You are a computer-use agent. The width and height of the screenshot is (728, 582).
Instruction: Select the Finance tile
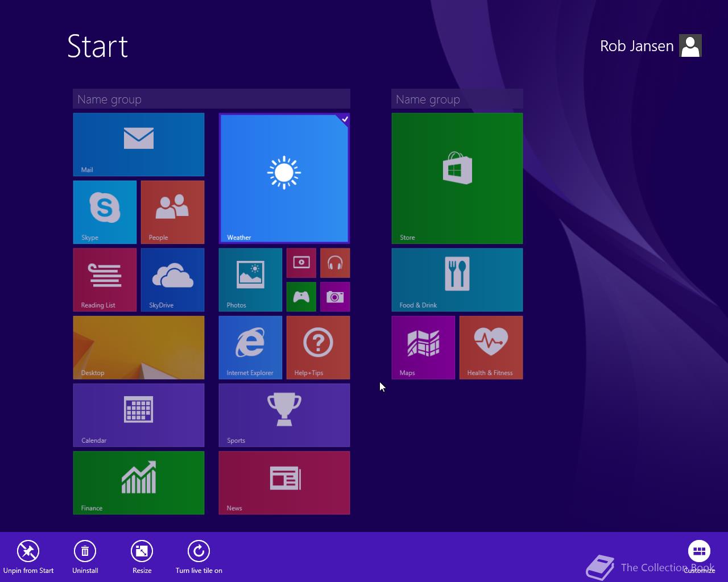[x=139, y=483]
